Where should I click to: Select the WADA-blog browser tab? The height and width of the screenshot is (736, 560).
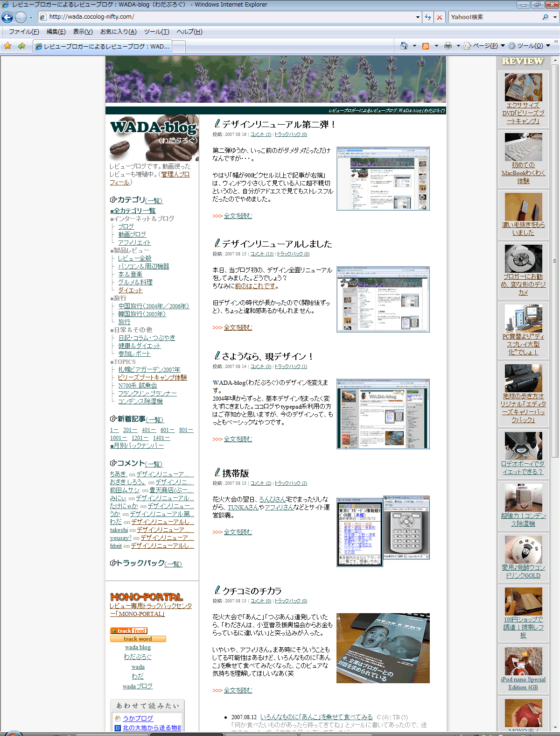pos(103,47)
